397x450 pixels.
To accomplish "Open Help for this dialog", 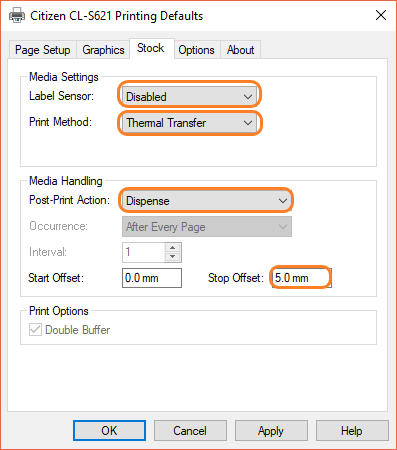I will [x=352, y=431].
